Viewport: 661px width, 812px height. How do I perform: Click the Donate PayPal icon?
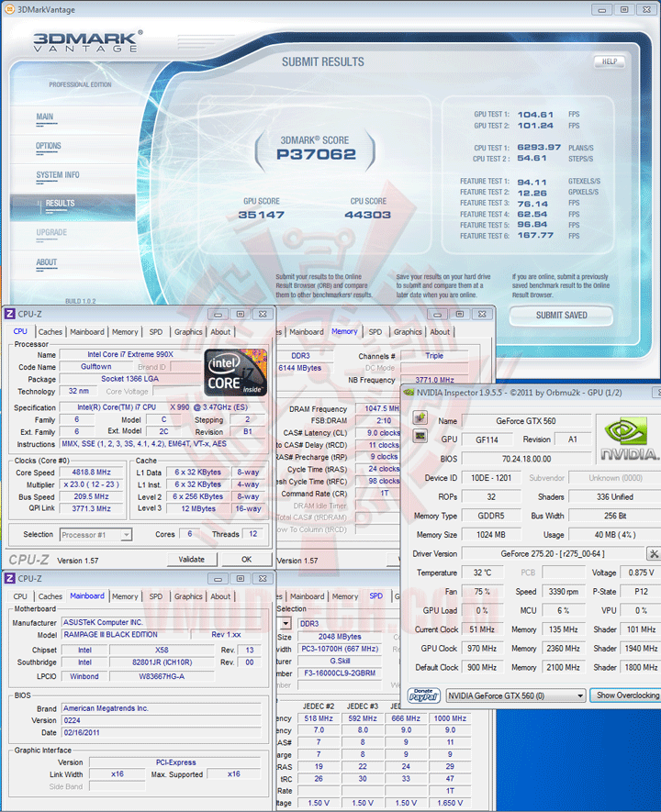pyautogui.click(x=424, y=695)
